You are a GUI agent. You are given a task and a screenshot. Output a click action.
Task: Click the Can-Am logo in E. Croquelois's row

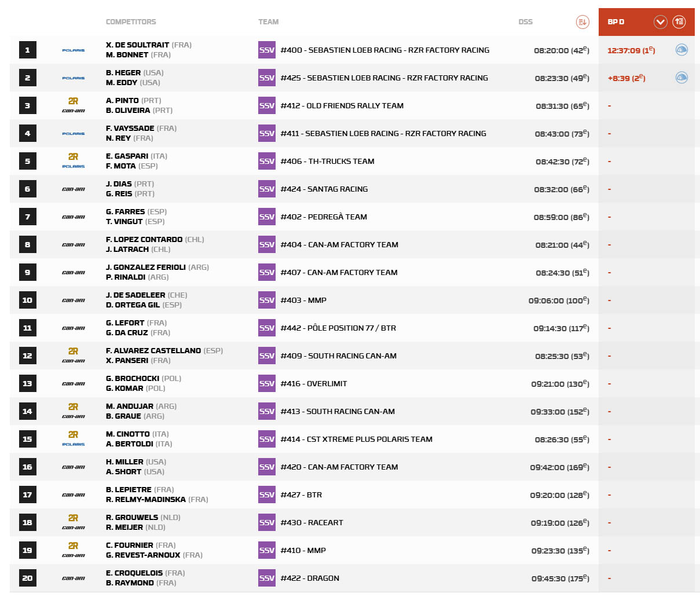pyautogui.click(x=74, y=578)
